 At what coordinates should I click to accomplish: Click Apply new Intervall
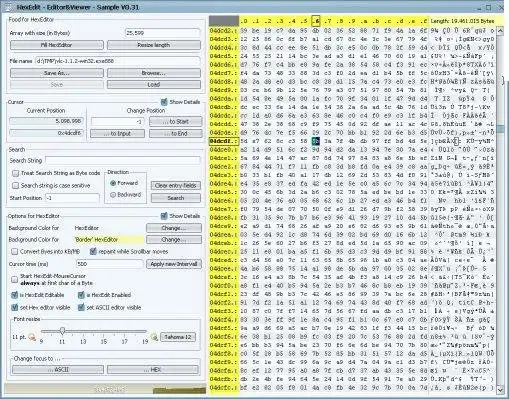coord(174,264)
